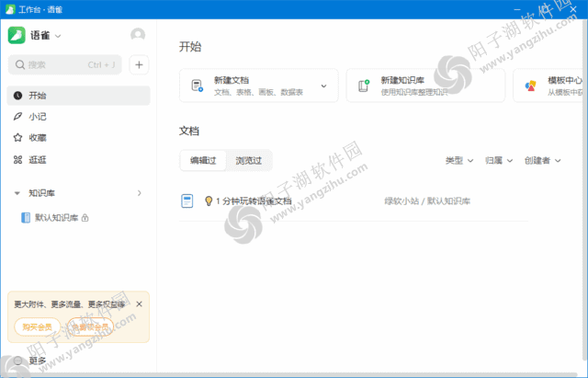Click the plus button beside search

click(x=139, y=64)
